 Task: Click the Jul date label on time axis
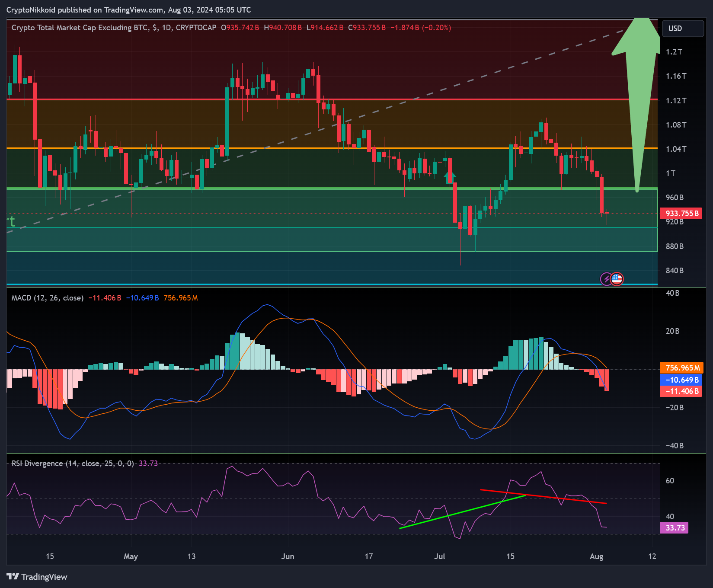pos(440,556)
